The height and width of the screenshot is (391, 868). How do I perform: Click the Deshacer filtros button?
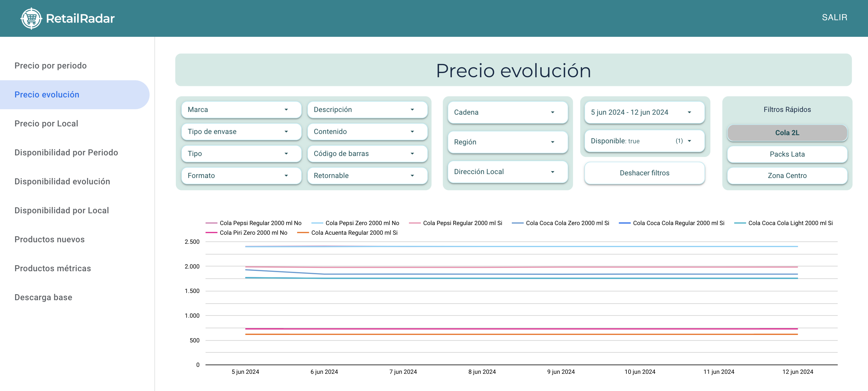(x=644, y=173)
